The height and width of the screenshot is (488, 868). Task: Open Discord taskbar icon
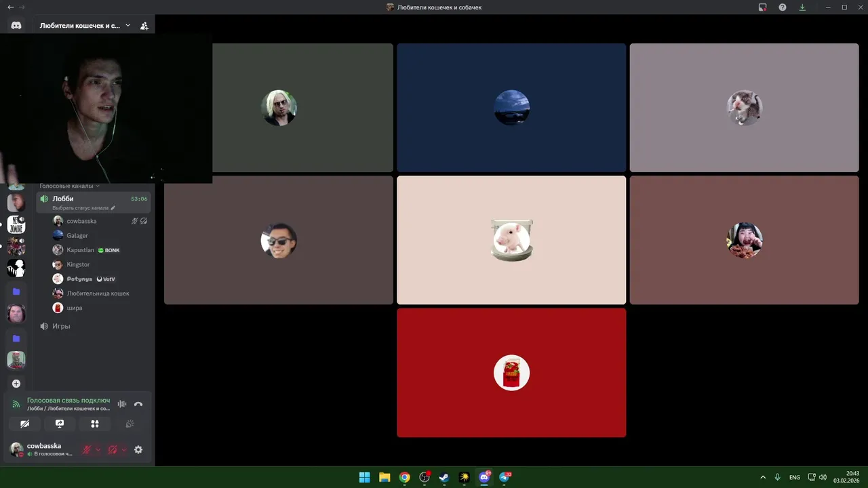coord(484,477)
